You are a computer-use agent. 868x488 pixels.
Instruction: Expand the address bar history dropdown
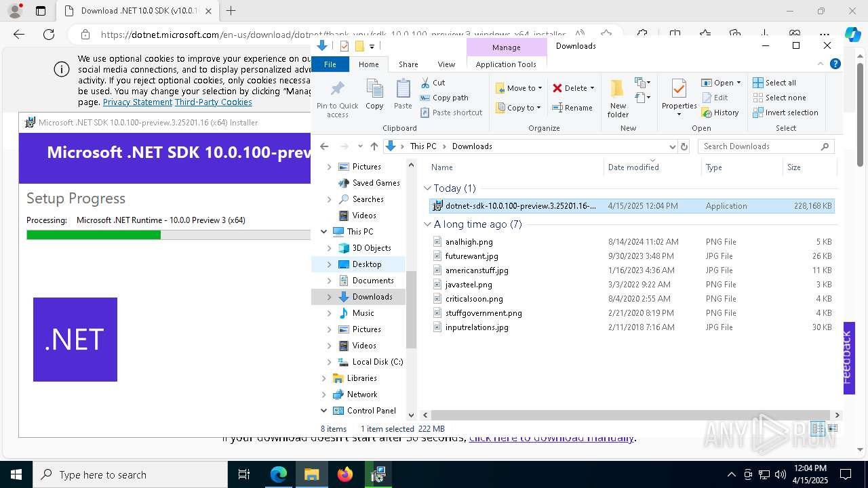click(672, 146)
